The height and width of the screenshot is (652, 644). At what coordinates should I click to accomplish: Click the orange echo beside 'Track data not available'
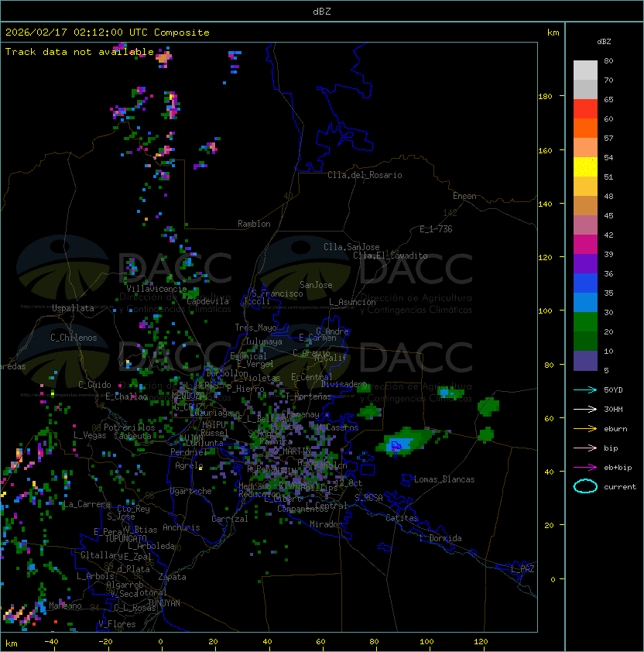163,57
